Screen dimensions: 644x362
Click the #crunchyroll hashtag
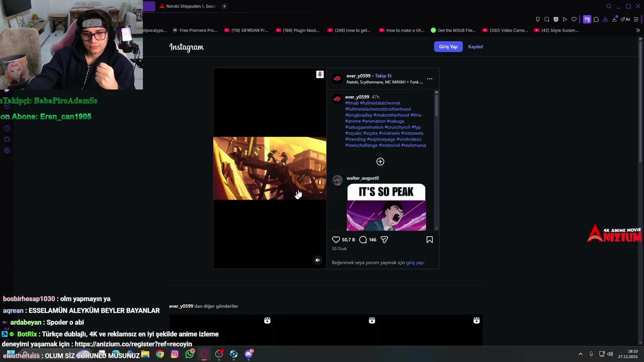397,127
